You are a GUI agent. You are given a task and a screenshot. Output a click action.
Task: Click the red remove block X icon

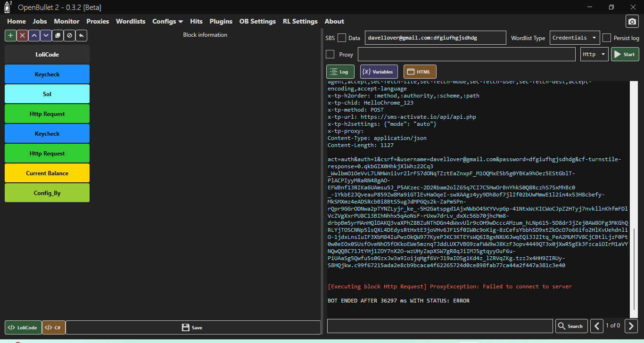pyautogui.click(x=22, y=35)
